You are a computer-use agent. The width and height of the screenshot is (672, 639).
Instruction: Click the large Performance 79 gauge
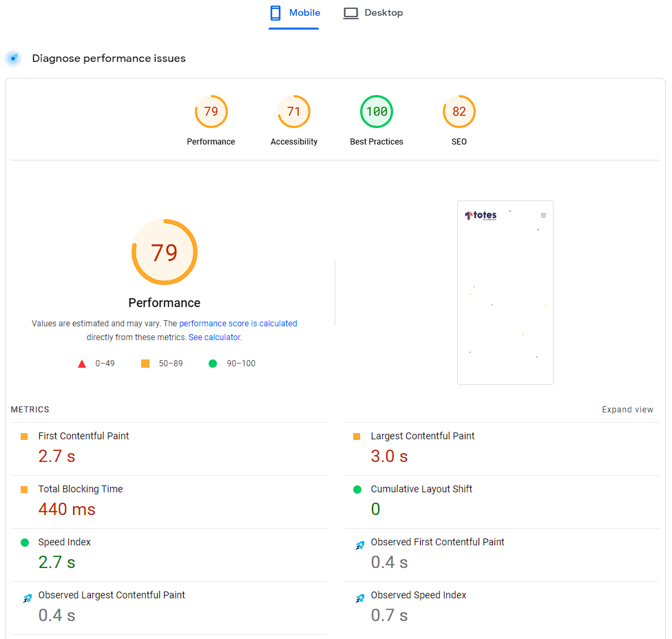pos(165,252)
